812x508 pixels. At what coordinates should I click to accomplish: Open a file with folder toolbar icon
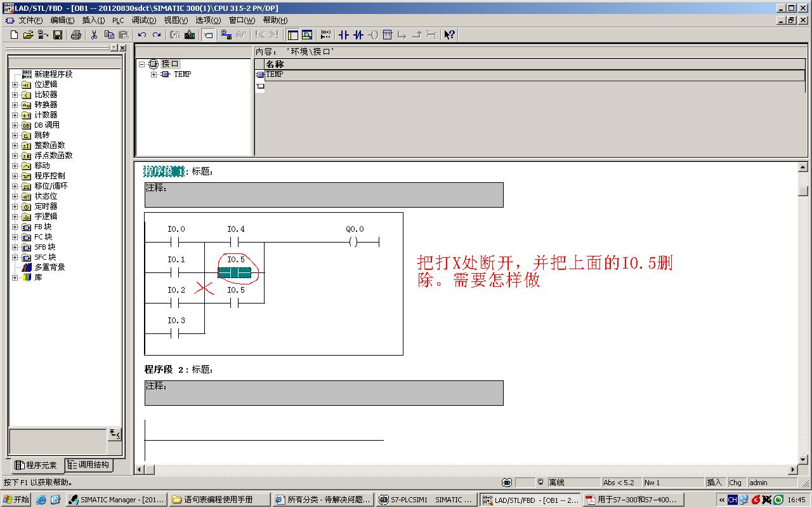click(x=28, y=35)
